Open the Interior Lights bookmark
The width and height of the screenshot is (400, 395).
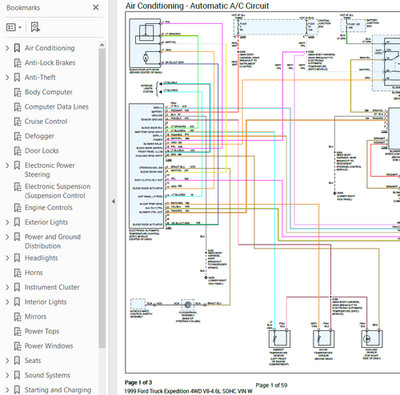click(46, 302)
